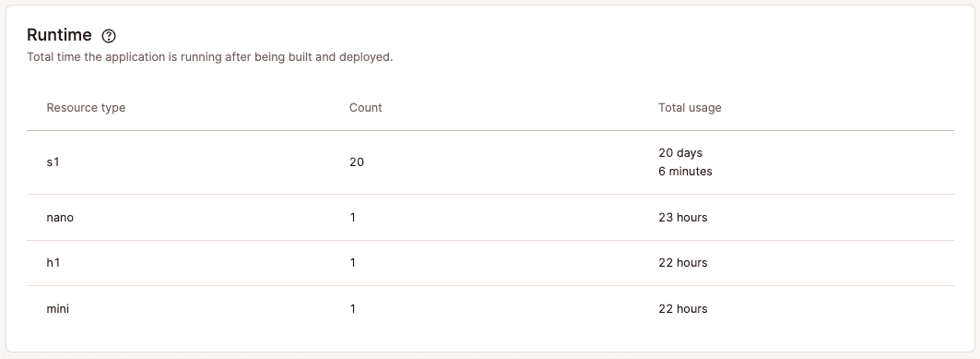
Task: Select the s1 resource type row
Action: (x=490, y=162)
